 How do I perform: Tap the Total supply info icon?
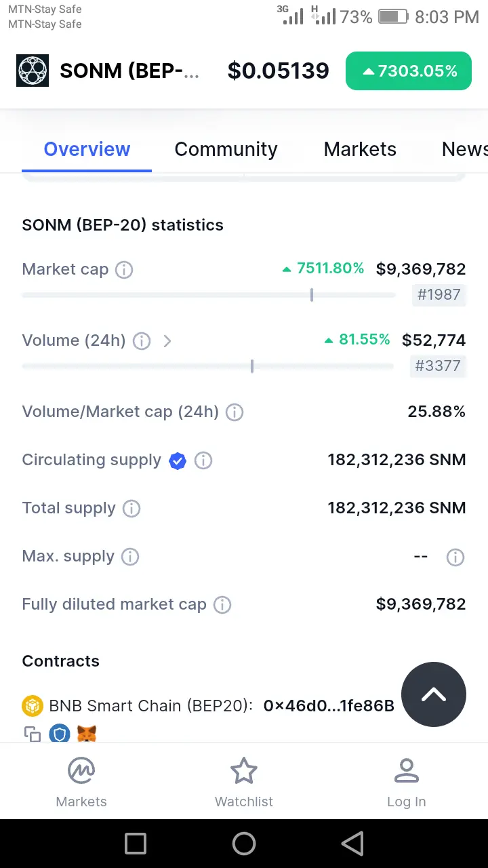point(131,509)
